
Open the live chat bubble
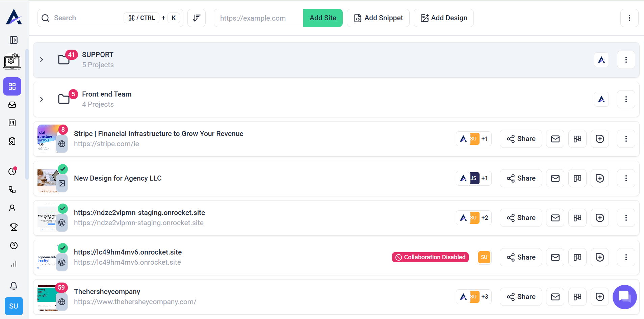tap(624, 297)
